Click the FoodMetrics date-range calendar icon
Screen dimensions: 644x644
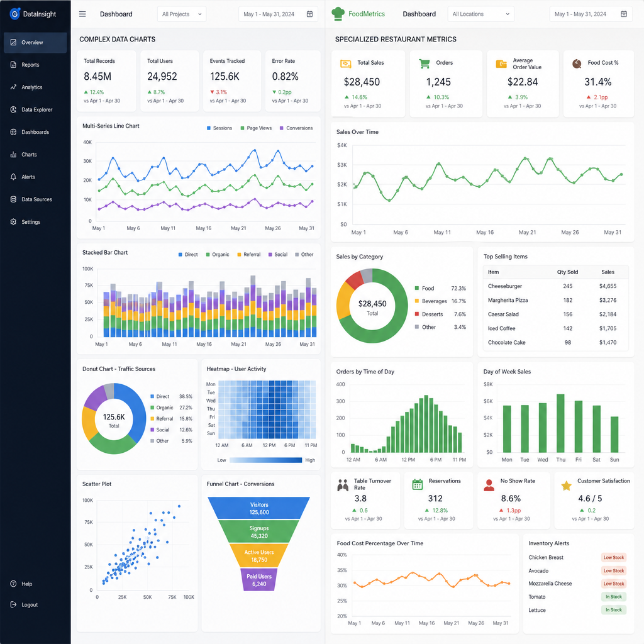[624, 14]
